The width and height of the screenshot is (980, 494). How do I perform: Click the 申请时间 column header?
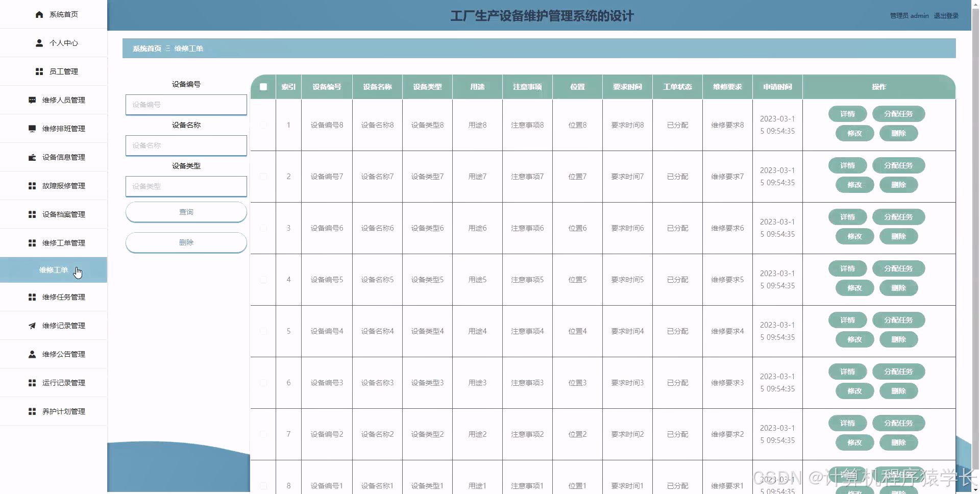tap(777, 87)
